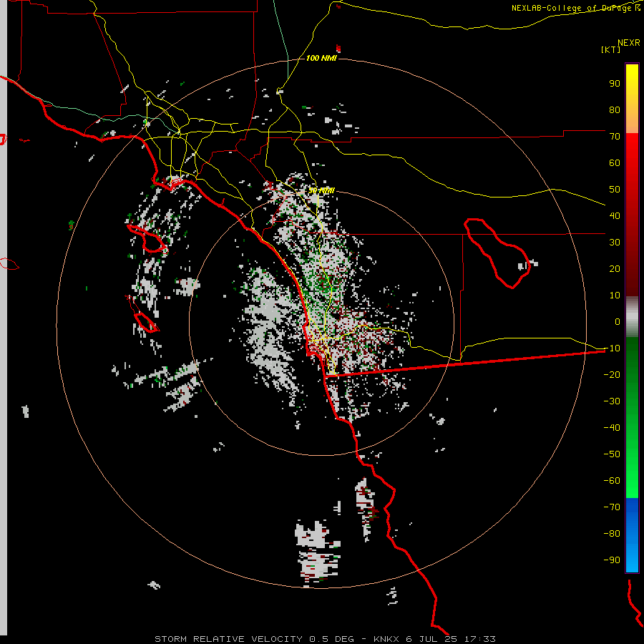
Task: Click the 80 value on velocity scale
Action: pyautogui.click(x=615, y=109)
